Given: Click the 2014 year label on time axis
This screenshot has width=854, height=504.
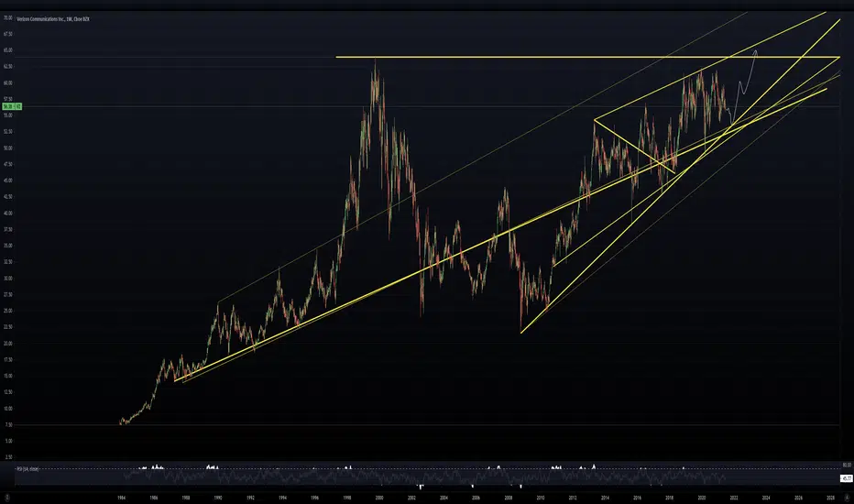Looking at the screenshot, I should [x=605, y=498].
